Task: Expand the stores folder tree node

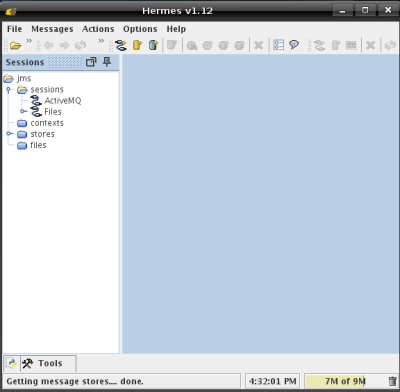Action: (x=9, y=134)
